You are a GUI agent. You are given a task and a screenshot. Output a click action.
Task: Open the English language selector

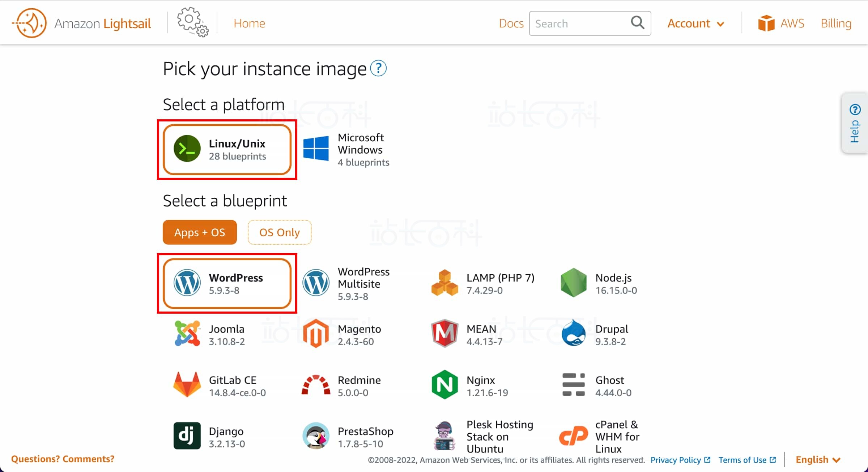pos(817,460)
